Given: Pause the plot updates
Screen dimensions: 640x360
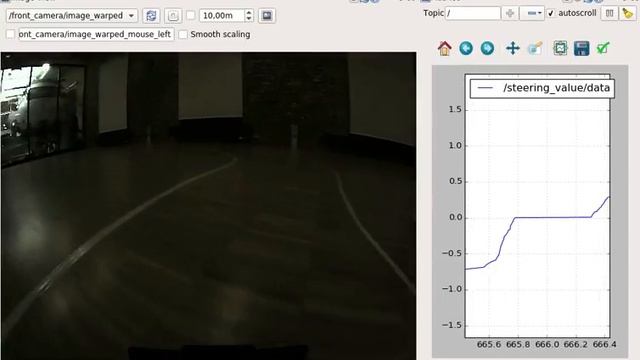Looking at the screenshot, I should [609, 13].
